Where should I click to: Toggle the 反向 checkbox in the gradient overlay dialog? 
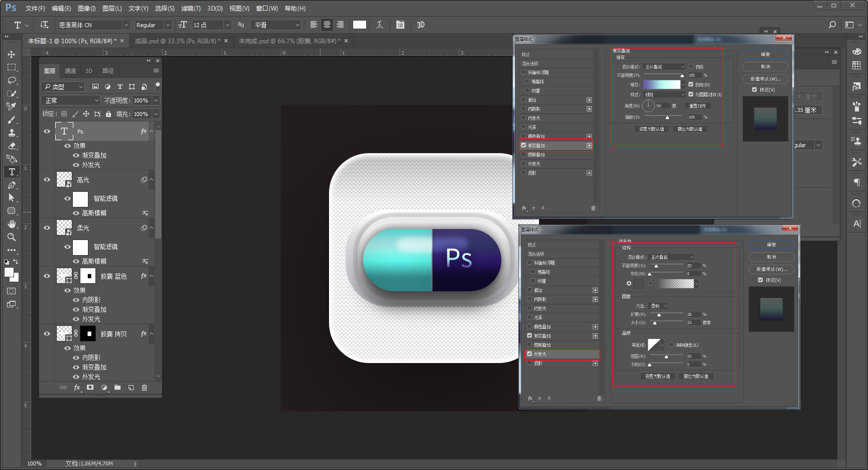click(691, 84)
